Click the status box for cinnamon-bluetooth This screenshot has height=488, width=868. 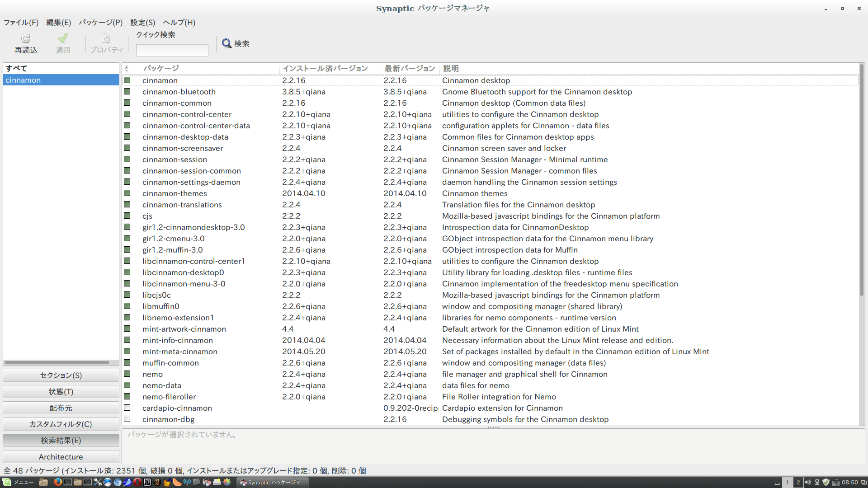(x=127, y=91)
